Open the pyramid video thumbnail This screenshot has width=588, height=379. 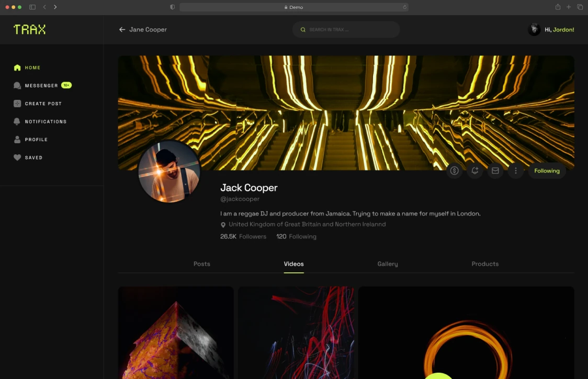(176, 333)
